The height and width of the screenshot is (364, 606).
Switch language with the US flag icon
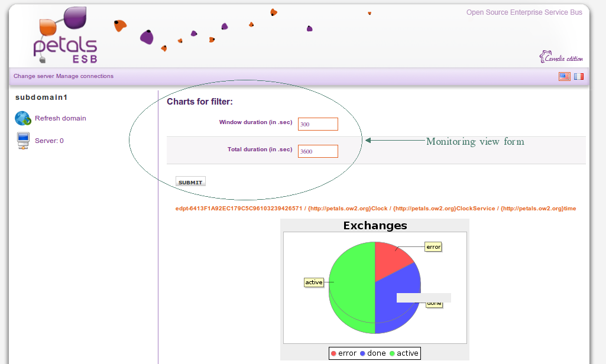[x=564, y=76]
